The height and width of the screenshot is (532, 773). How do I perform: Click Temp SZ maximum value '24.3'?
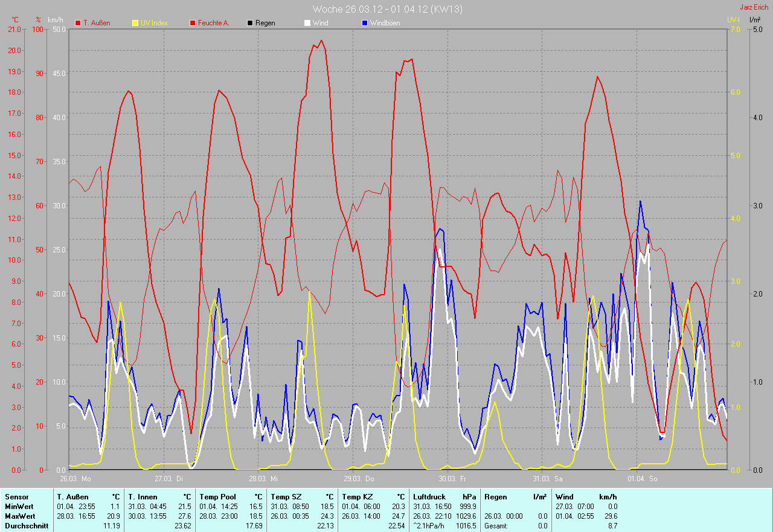click(327, 516)
